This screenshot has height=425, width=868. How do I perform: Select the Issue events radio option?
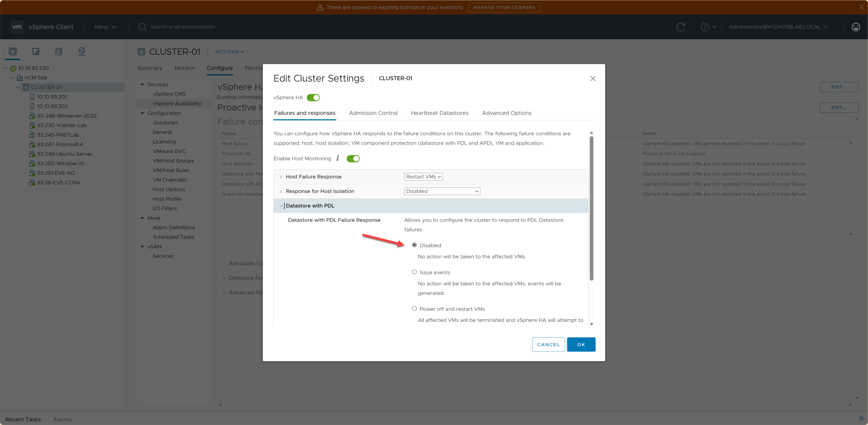(x=414, y=272)
